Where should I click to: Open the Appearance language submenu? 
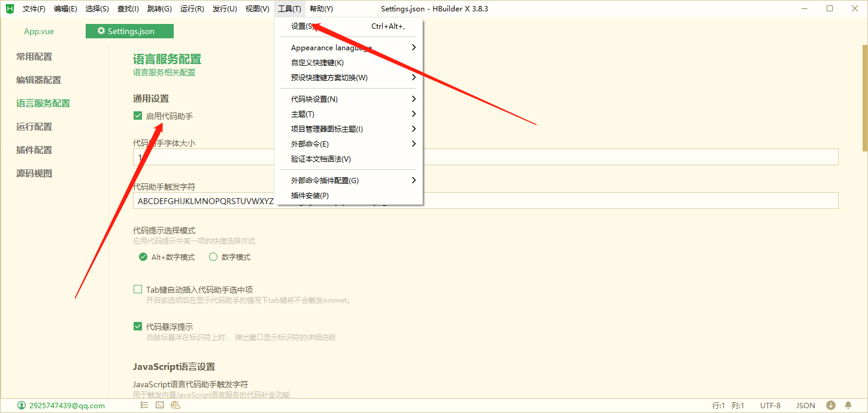331,47
